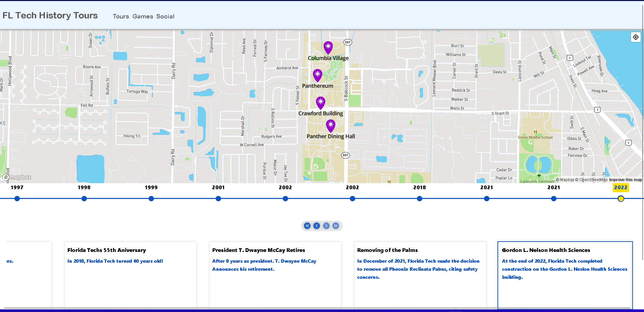Open Gordon L. Nelson Health Sciences card
This screenshot has height=312, width=644.
tap(565, 274)
